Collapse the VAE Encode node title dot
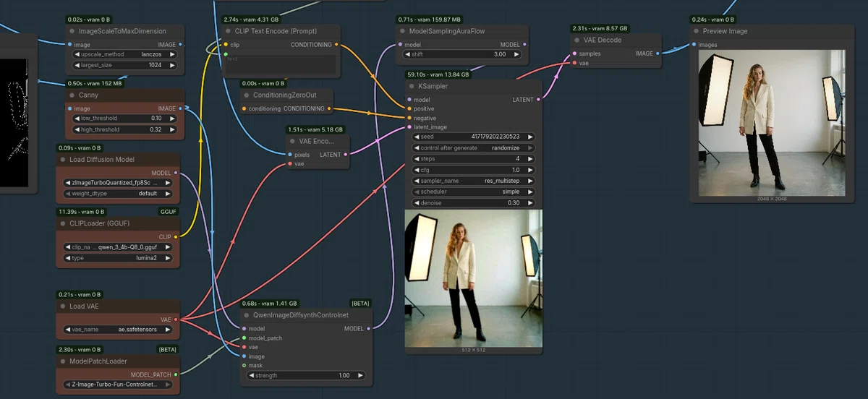868x399 pixels. [x=292, y=140]
